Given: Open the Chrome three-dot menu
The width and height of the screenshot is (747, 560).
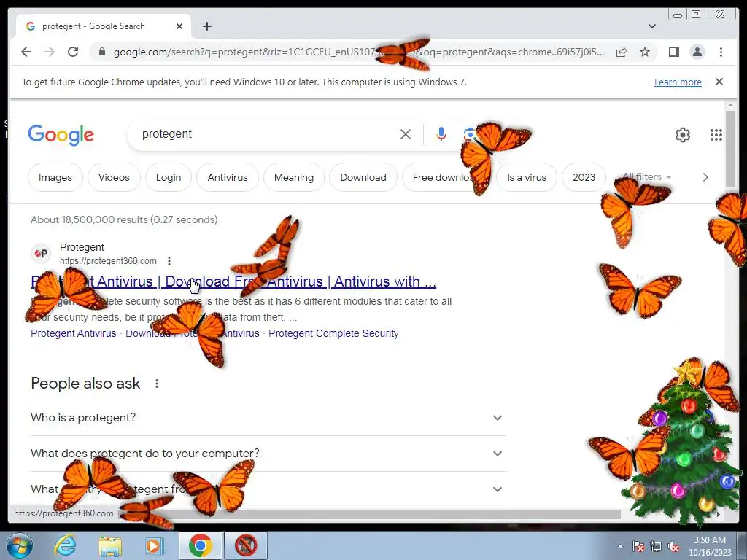Looking at the screenshot, I should coord(721,52).
